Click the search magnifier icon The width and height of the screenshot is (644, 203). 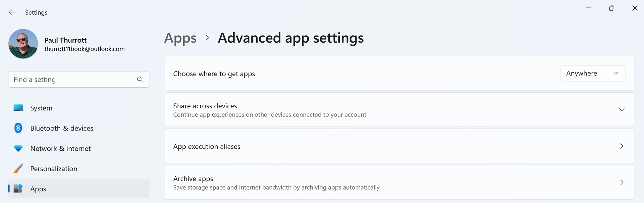click(140, 80)
